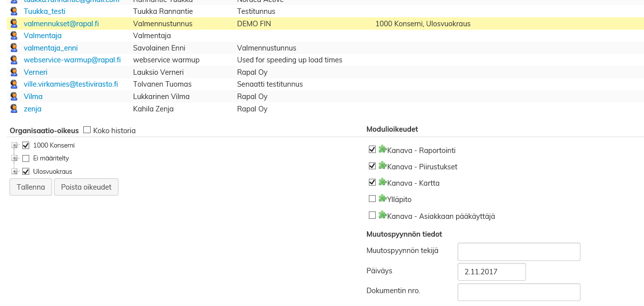This screenshot has height=306, width=644.
Task: Focus the Muutospyynnön tekijä text field
Action: [519, 252]
